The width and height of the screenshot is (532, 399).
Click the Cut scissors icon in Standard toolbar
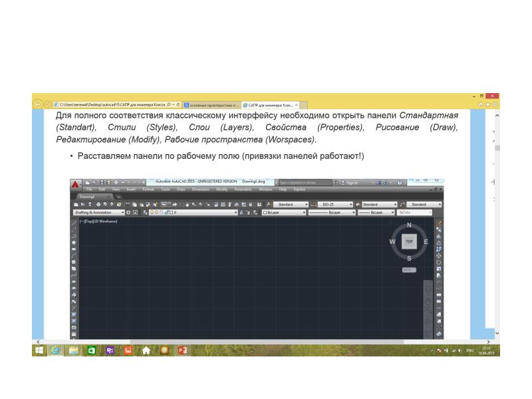pyautogui.click(x=128, y=204)
